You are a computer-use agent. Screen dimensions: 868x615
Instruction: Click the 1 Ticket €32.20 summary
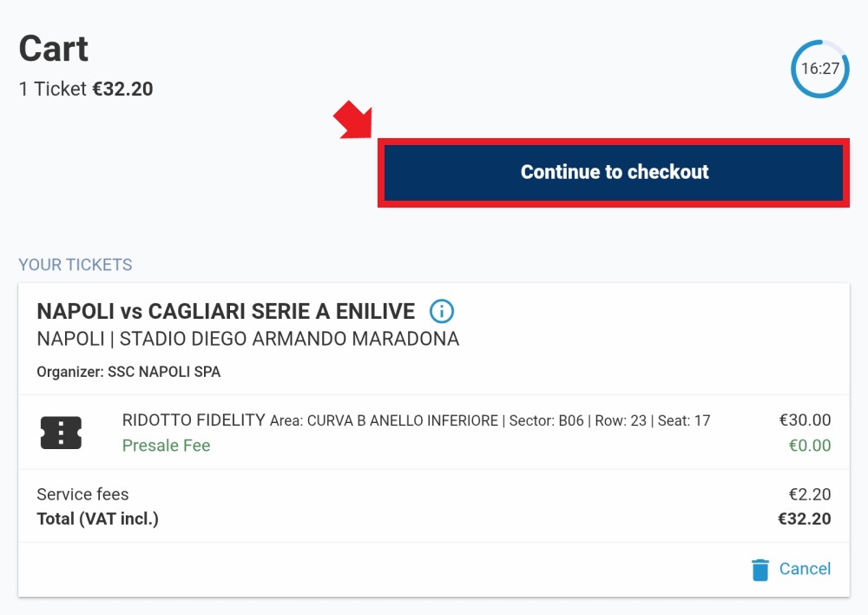(86, 89)
